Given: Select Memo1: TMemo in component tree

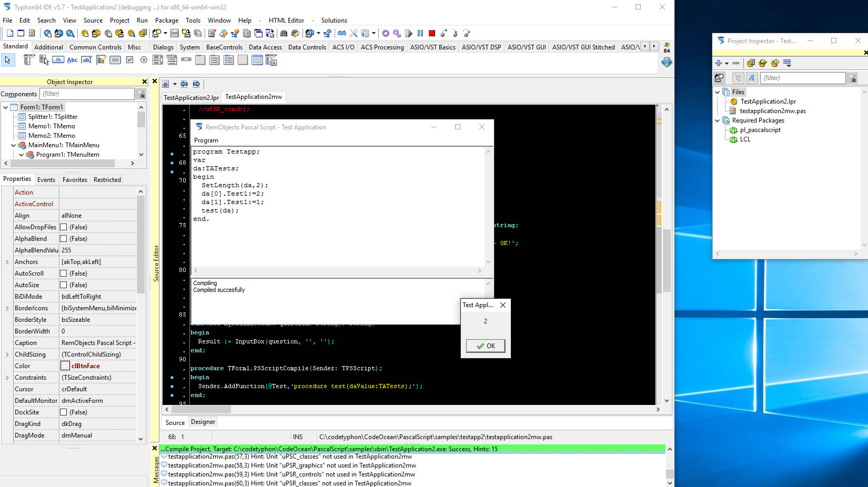Looking at the screenshot, I should [52, 126].
